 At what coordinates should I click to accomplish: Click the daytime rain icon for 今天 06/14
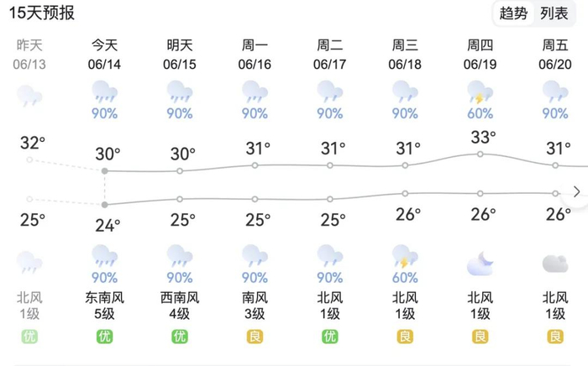pyautogui.click(x=104, y=91)
